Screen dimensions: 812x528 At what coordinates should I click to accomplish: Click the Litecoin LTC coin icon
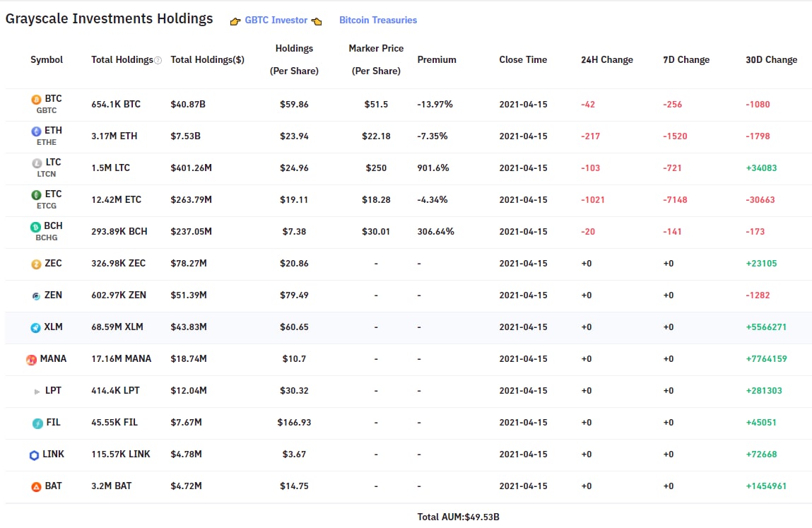[36, 163]
